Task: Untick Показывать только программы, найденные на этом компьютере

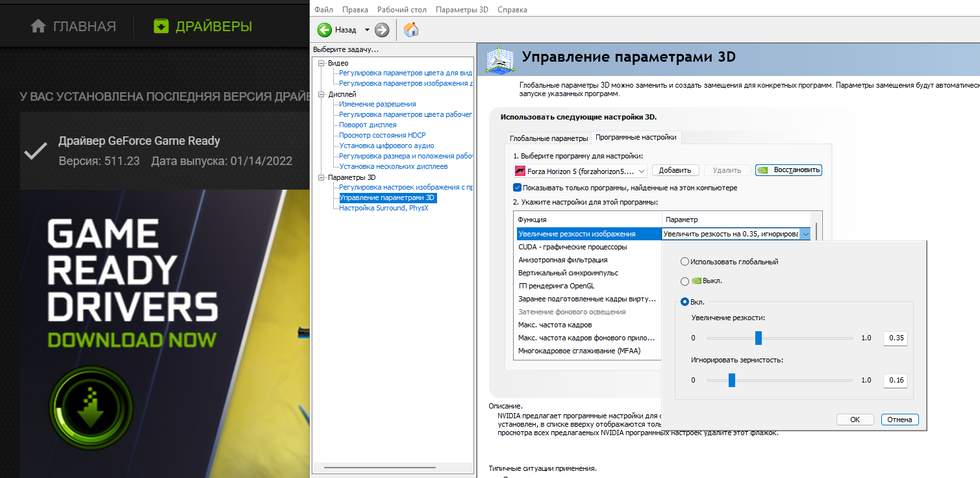Action: click(x=518, y=188)
